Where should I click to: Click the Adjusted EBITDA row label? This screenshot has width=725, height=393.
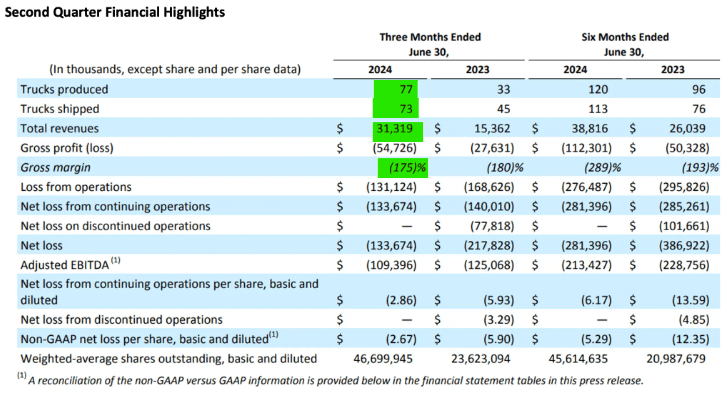70,264
